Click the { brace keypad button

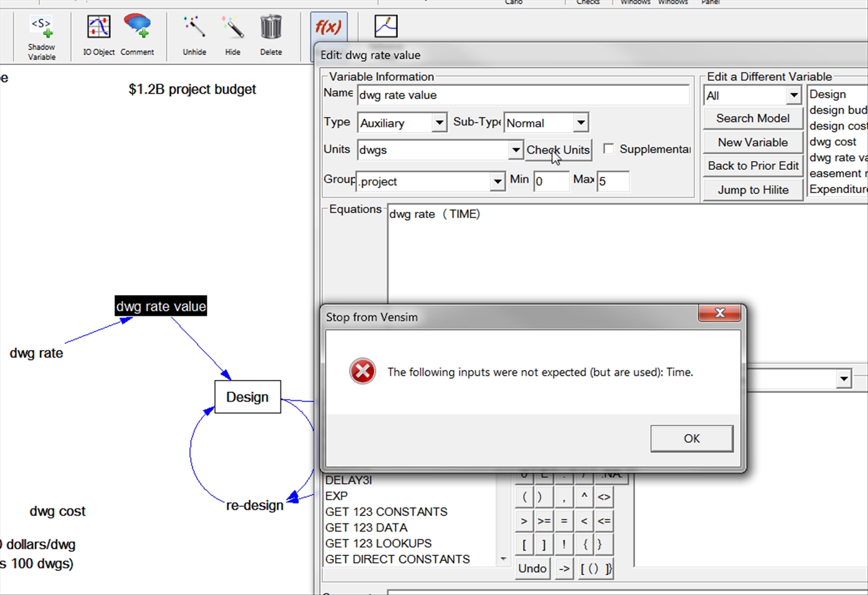pos(585,545)
